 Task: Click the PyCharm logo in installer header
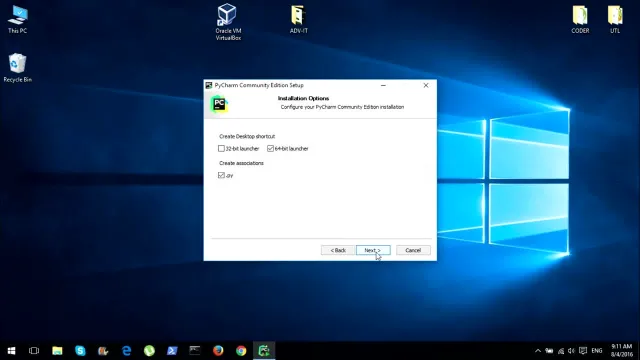tap(219, 104)
